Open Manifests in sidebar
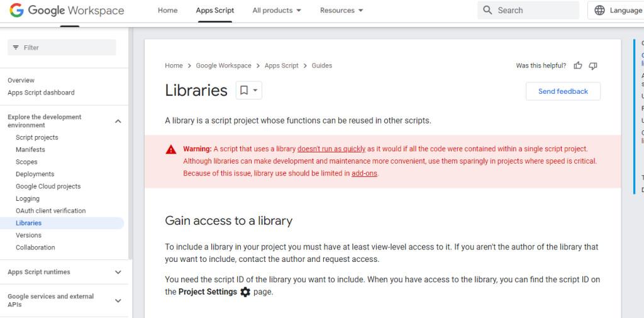Screen dimensions: 644x318 coord(30,150)
